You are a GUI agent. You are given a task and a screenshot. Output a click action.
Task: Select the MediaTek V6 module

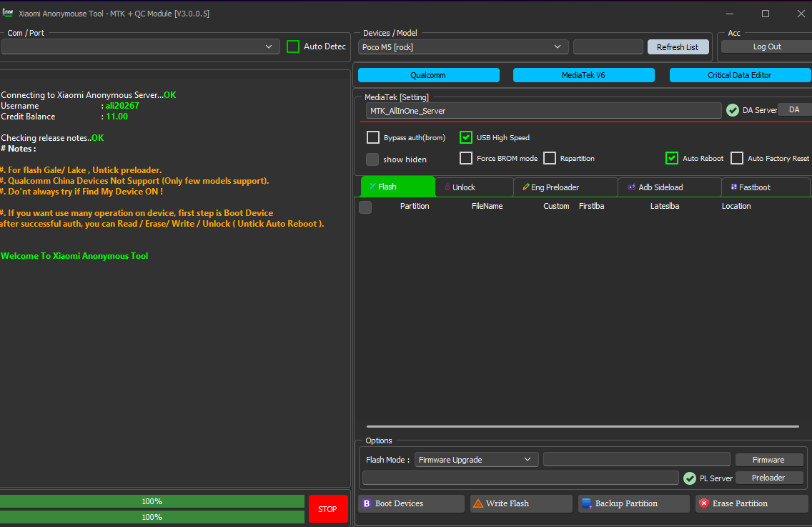pyautogui.click(x=583, y=75)
